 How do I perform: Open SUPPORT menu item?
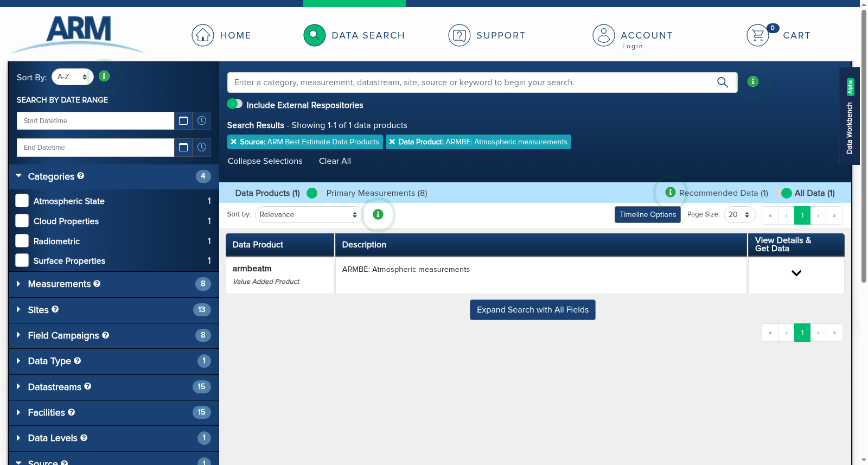[x=501, y=35]
